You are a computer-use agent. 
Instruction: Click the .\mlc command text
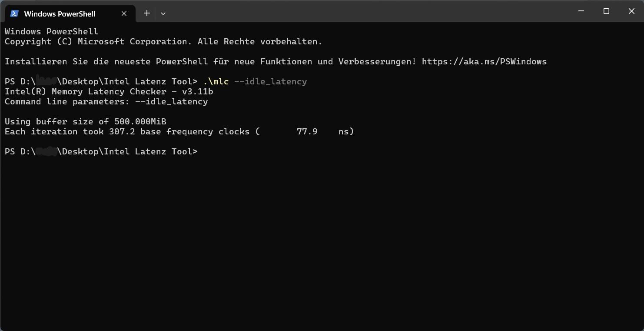click(216, 82)
